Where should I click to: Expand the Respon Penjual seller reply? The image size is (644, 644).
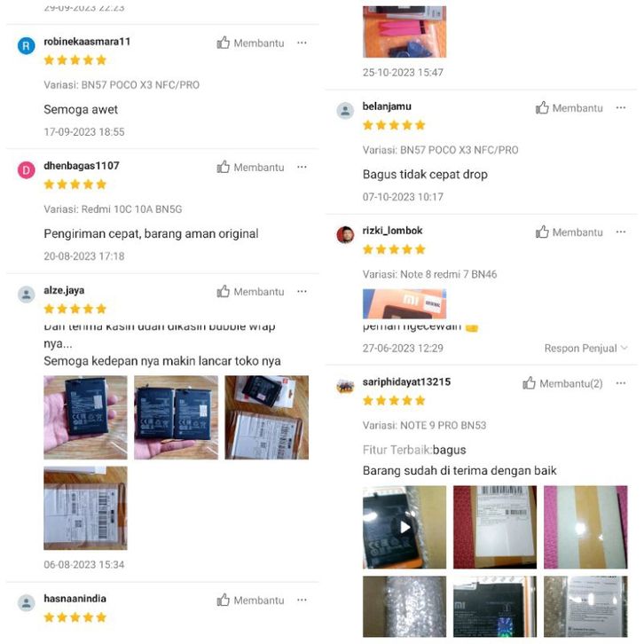pyautogui.click(x=585, y=349)
